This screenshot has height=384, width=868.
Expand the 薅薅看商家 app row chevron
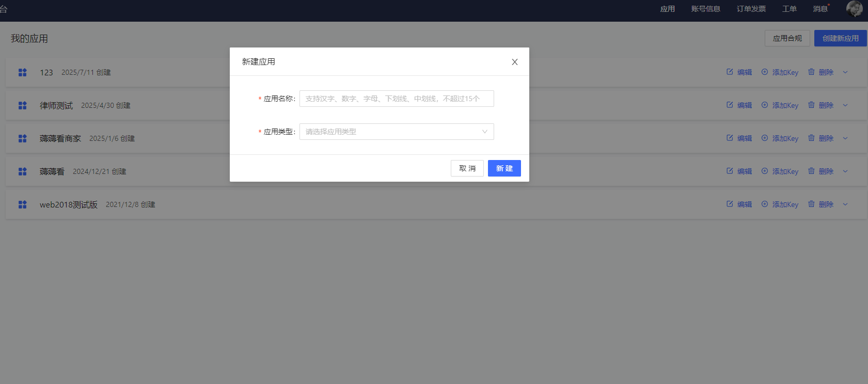coord(845,138)
